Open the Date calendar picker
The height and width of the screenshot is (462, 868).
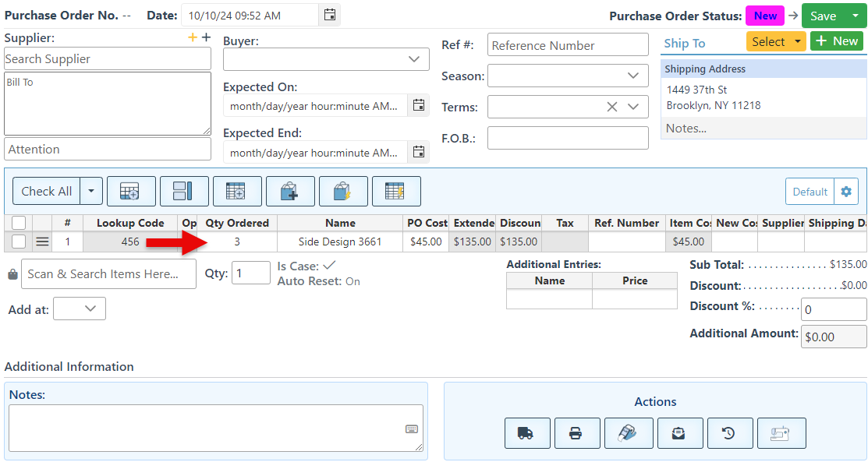[330, 15]
